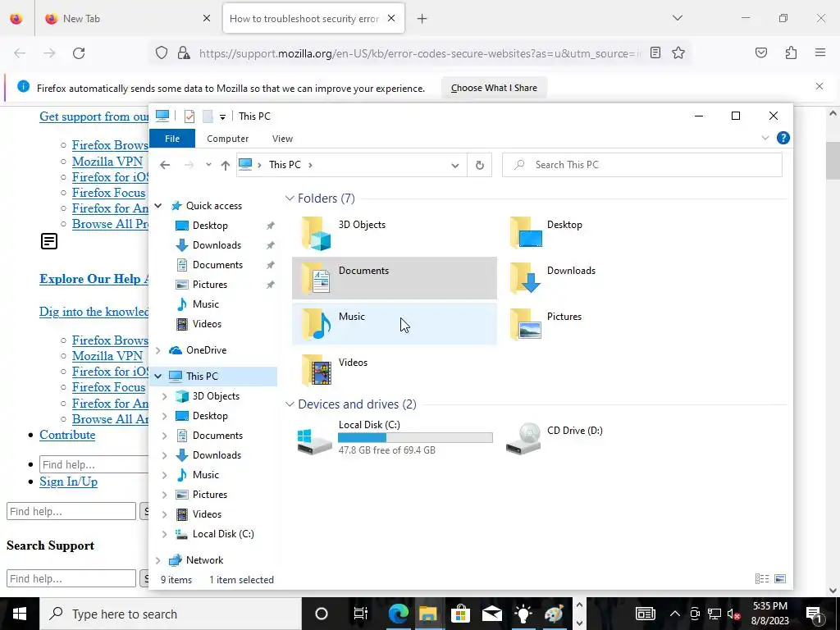The height and width of the screenshot is (630, 840).
Task: Bookmark this page with star icon
Action: point(678,52)
